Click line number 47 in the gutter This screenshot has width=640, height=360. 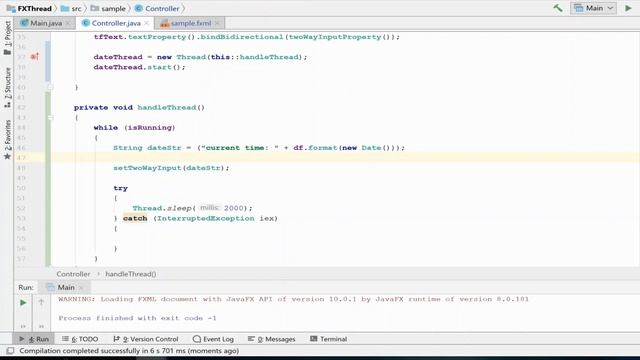pyautogui.click(x=21, y=158)
